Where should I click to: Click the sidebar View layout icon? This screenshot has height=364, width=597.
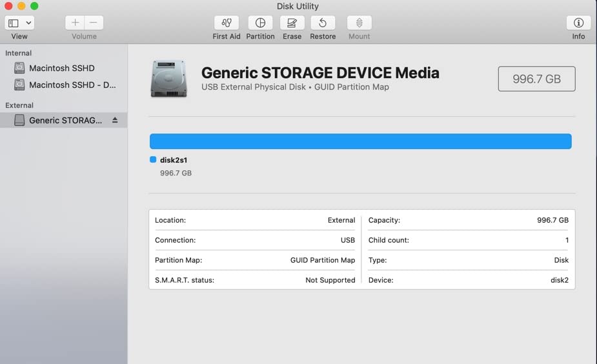(x=14, y=23)
